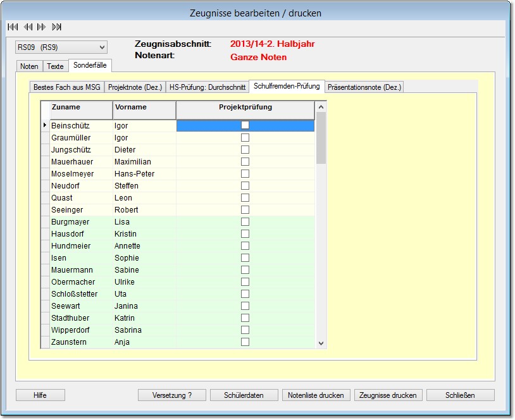Click the Zeugnisse drucken button
The width and height of the screenshot is (515, 420).
(388, 395)
